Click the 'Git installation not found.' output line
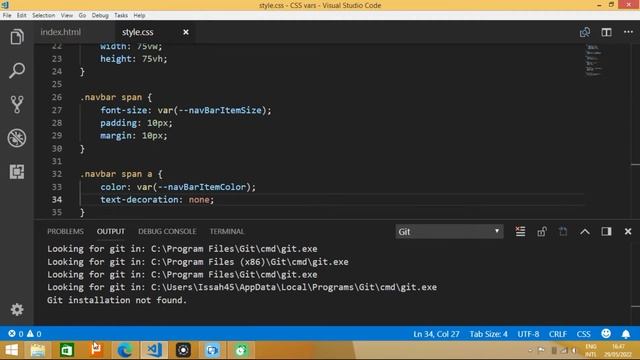 (x=117, y=300)
